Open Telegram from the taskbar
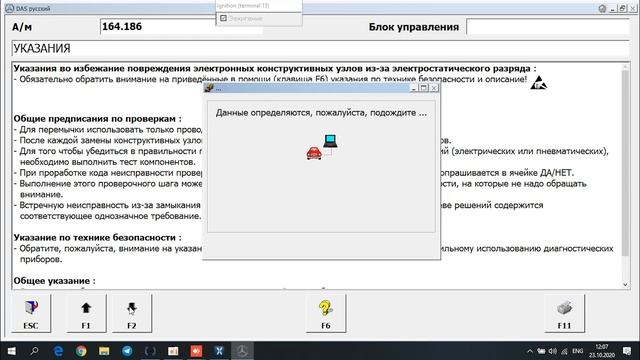 point(127,351)
